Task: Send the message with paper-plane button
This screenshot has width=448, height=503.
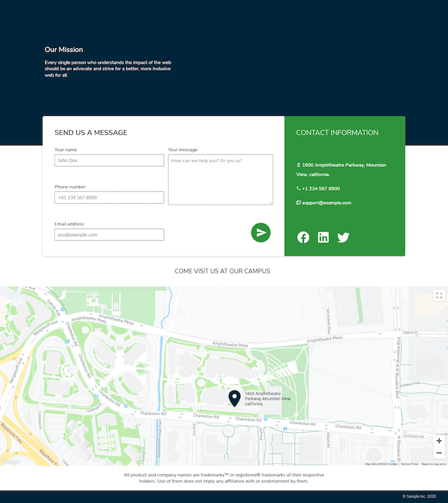Action: 261,232
